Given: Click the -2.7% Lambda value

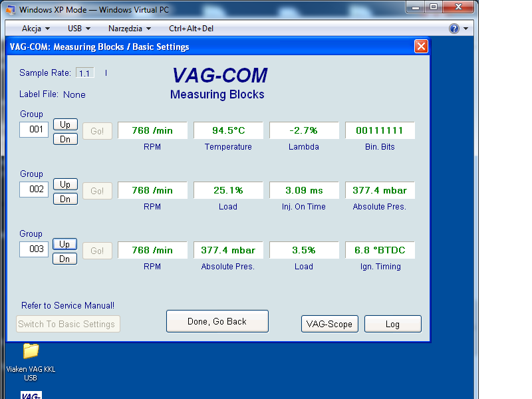Looking at the screenshot, I should point(304,130).
